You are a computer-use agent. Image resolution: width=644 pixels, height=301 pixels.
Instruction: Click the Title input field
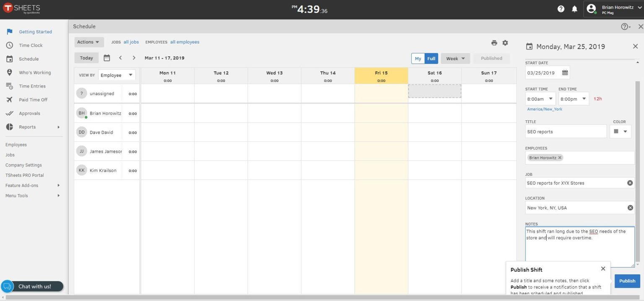pos(566,132)
